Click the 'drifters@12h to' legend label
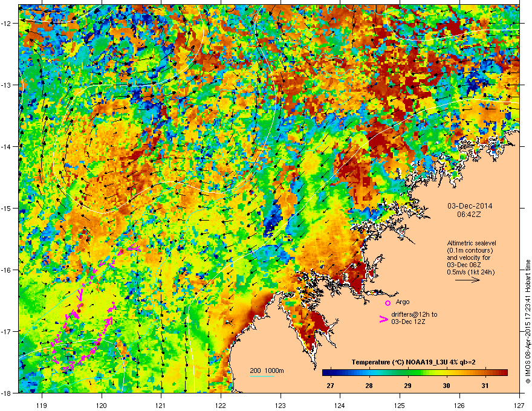The height and width of the screenshot is (411, 532). point(414,314)
